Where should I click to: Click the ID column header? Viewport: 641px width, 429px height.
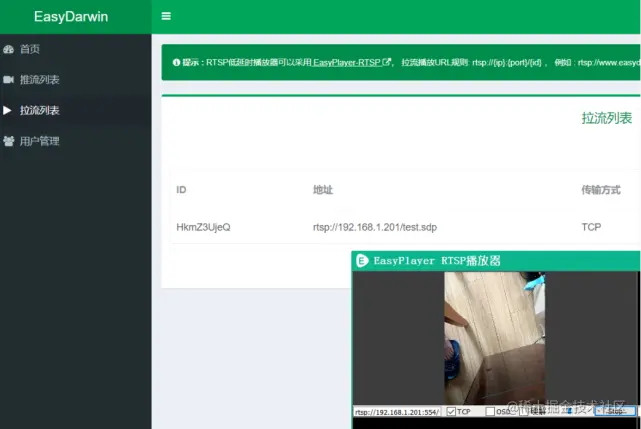[x=181, y=190]
